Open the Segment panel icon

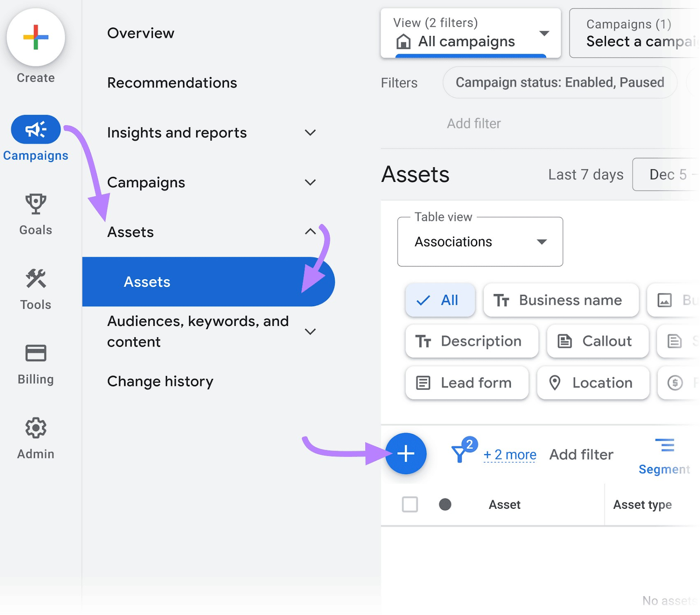[x=665, y=446]
